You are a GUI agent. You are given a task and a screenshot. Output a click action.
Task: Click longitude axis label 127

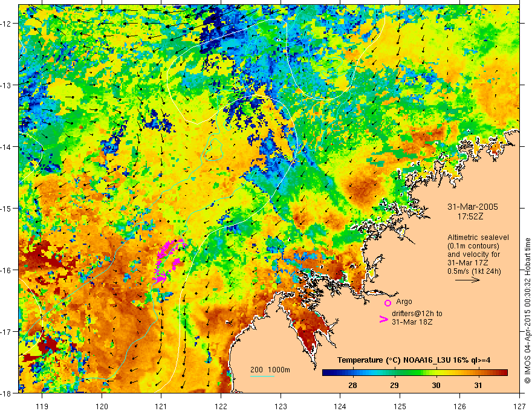519,406
